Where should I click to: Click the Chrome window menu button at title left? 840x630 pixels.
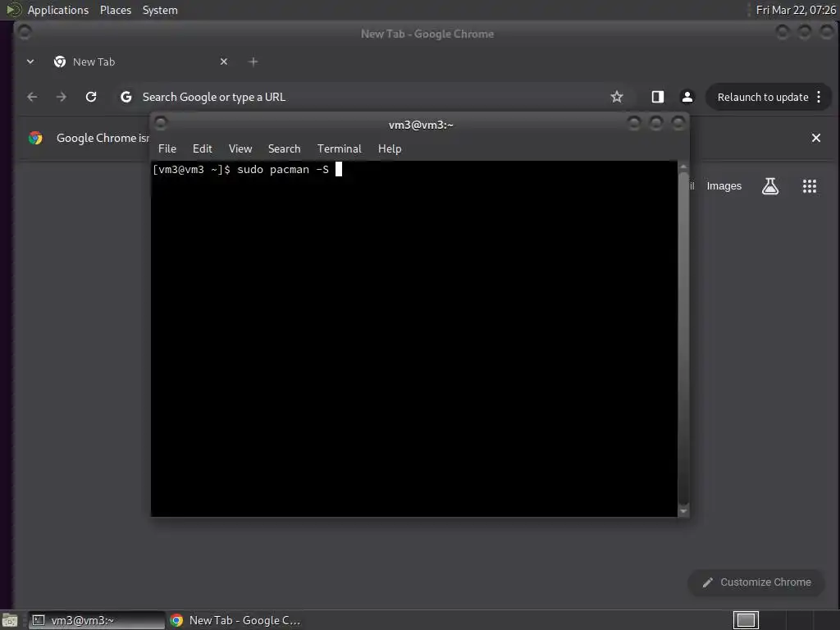coord(24,32)
